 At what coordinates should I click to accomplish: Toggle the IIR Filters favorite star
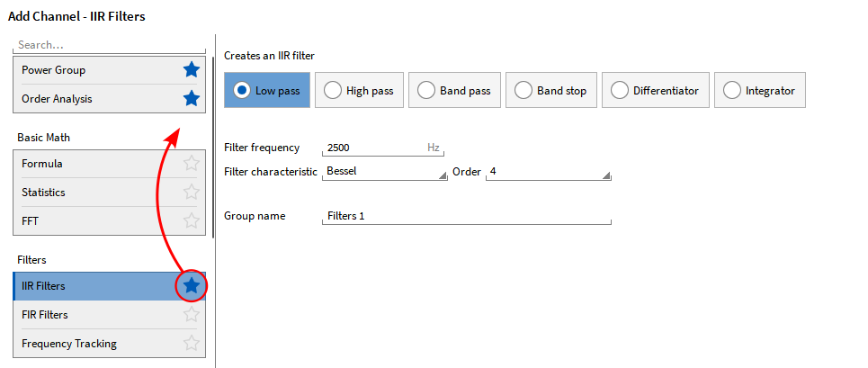click(x=191, y=286)
